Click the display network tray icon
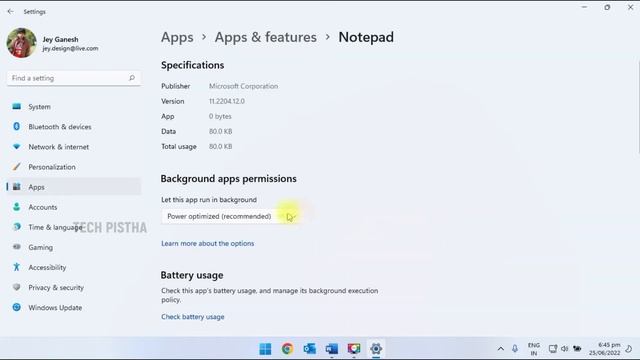Screen dimensions: 640x360 tap(553, 349)
